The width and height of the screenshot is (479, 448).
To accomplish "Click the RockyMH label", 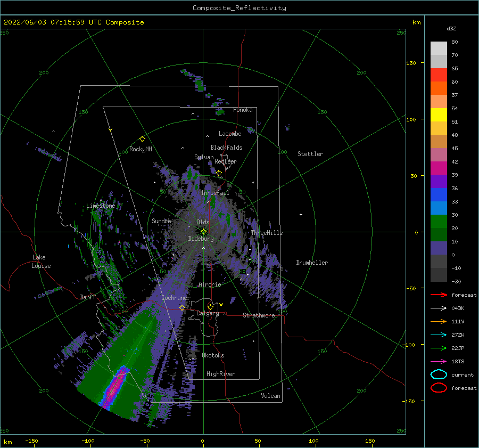I will point(141,149).
